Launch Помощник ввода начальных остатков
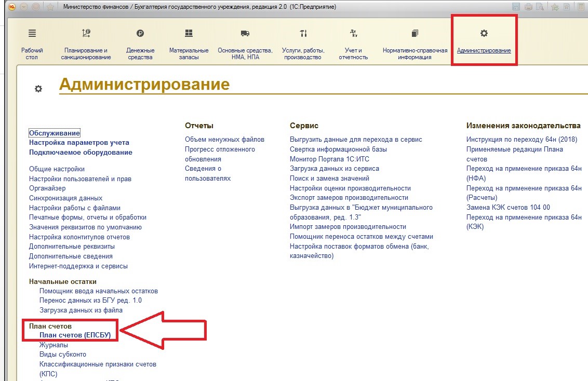 point(99,291)
